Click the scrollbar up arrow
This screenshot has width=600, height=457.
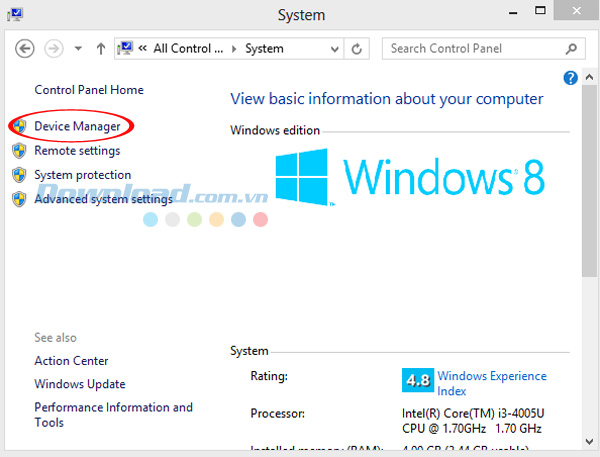point(589,77)
